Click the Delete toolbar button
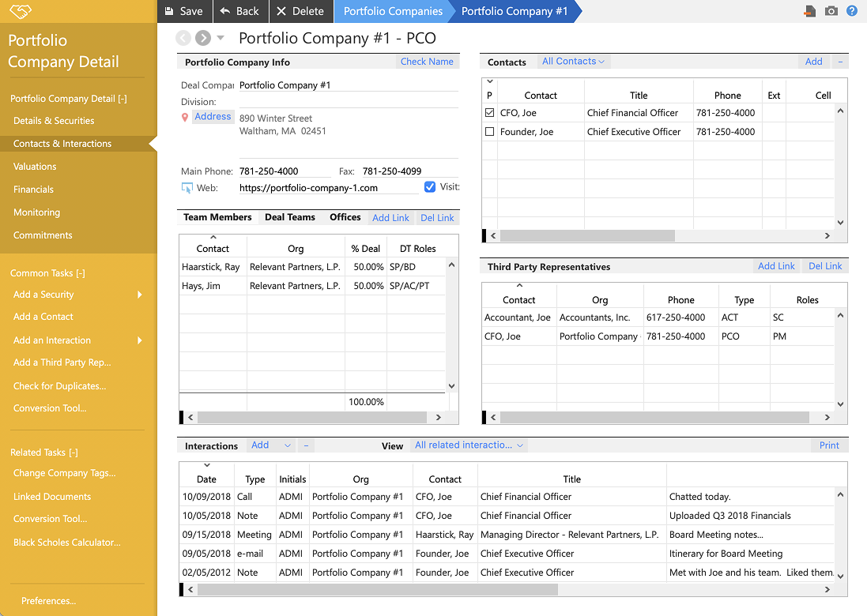 301,11
